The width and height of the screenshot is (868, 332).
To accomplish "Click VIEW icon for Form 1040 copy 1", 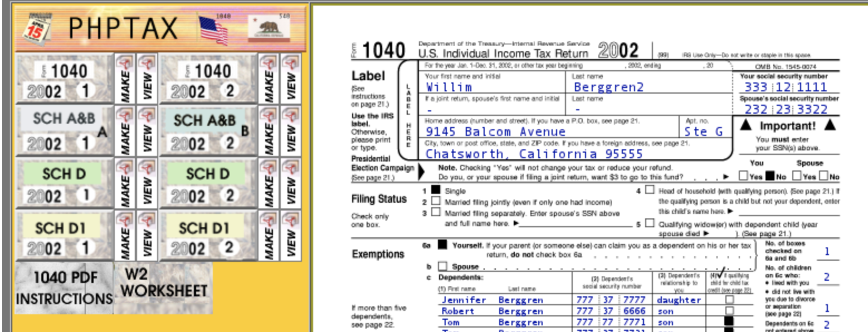I will 147,79.
